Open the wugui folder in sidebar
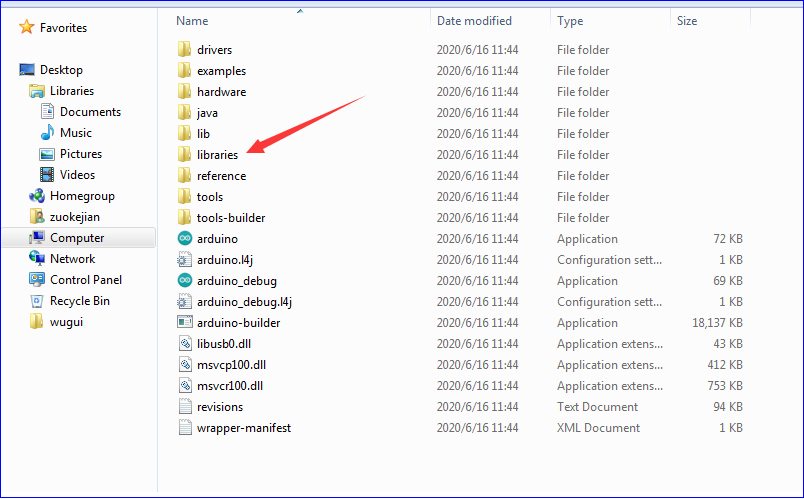Screen dimensions: 804x499 pos(66,322)
